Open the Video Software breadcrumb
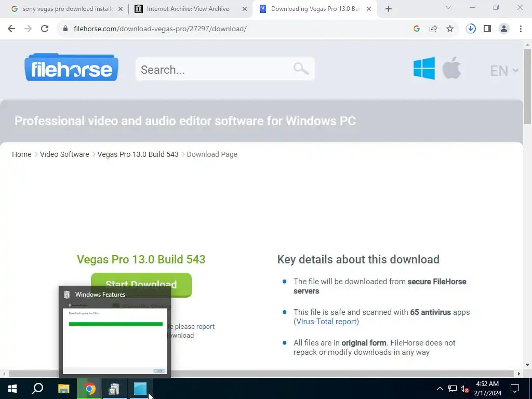 pyautogui.click(x=64, y=154)
